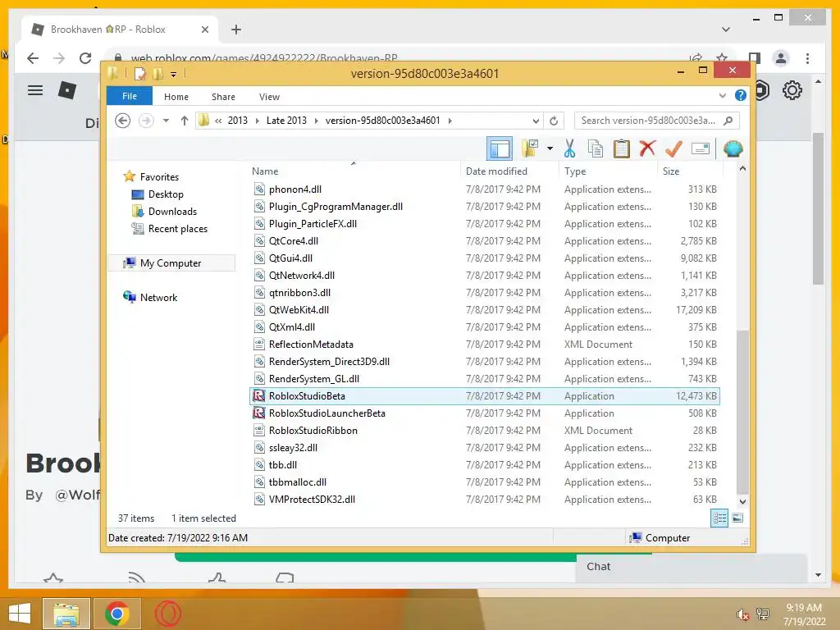Click the Email envelope toolbar icon

click(701, 148)
